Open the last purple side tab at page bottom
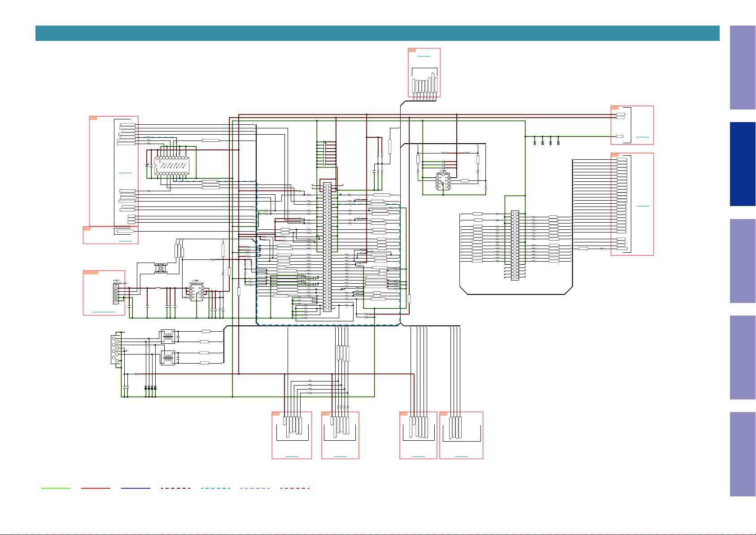756x535 pixels. point(743,454)
